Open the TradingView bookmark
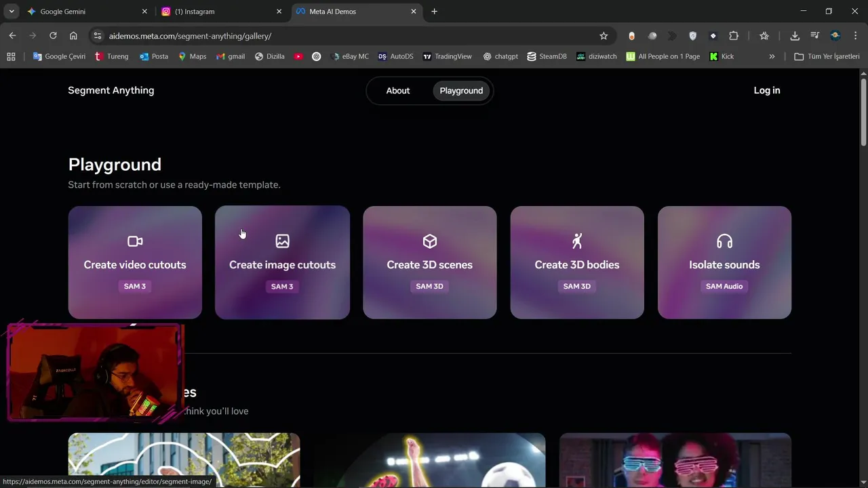 point(447,56)
